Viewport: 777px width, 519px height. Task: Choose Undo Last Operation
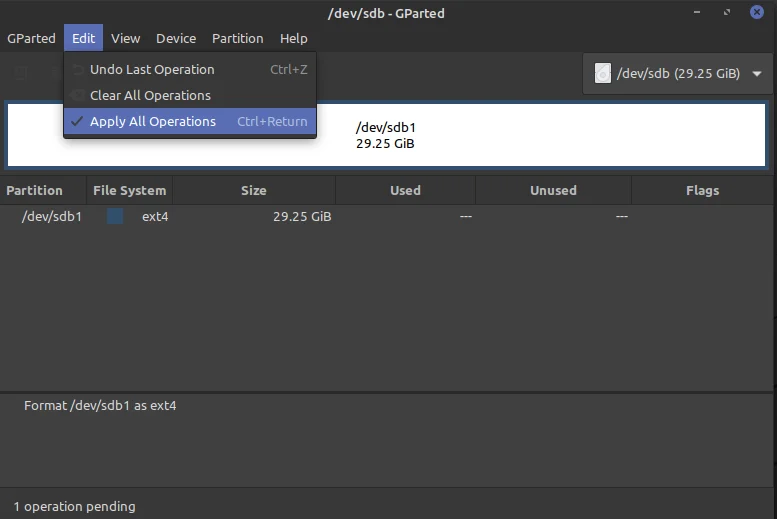point(190,69)
